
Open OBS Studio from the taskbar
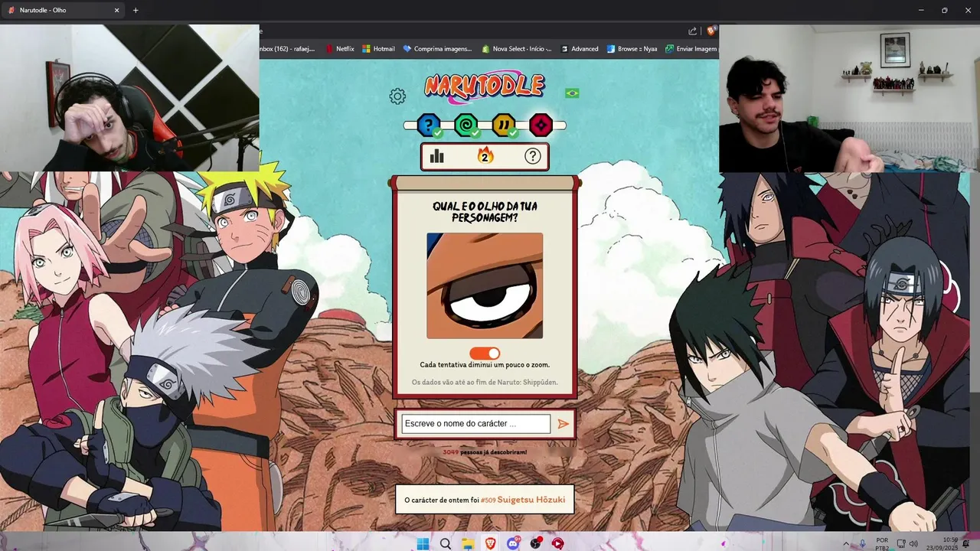(535, 543)
